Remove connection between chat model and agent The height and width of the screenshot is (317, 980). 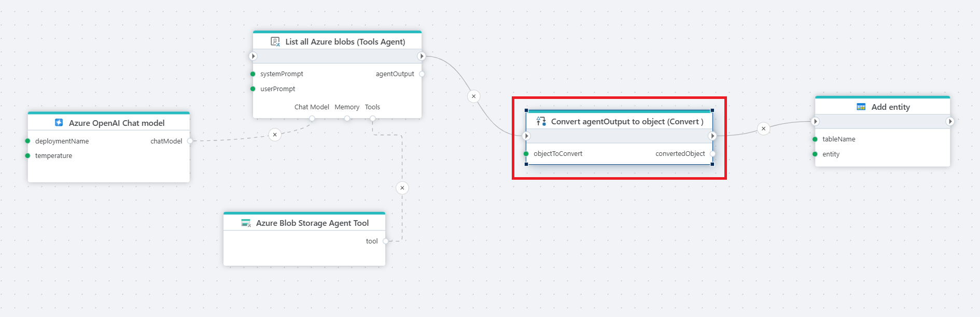275,135
